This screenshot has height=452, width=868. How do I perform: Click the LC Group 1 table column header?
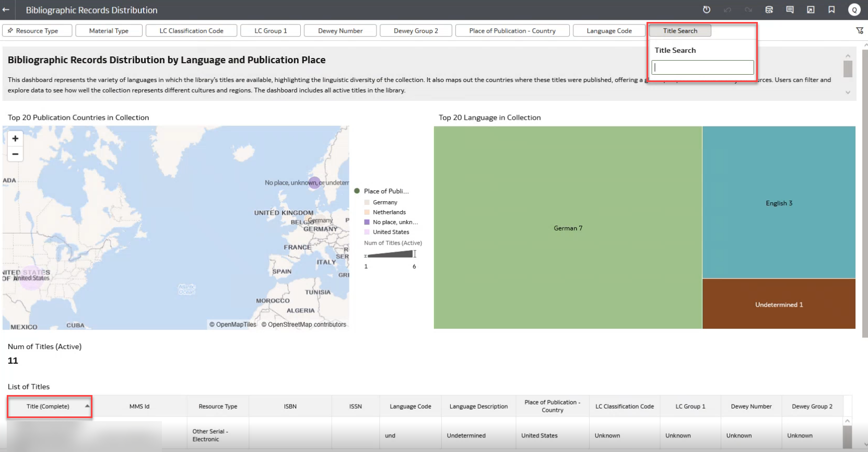point(690,406)
